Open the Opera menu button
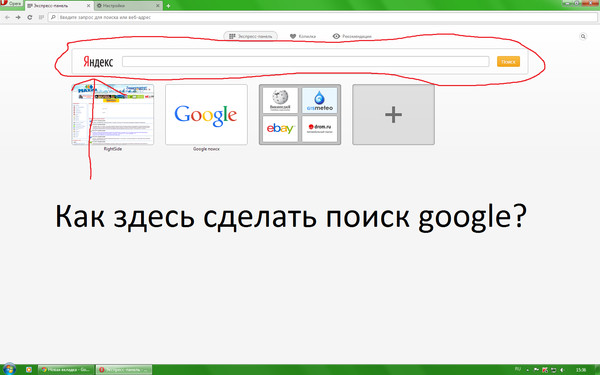The image size is (600, 375). pos(11,3)
